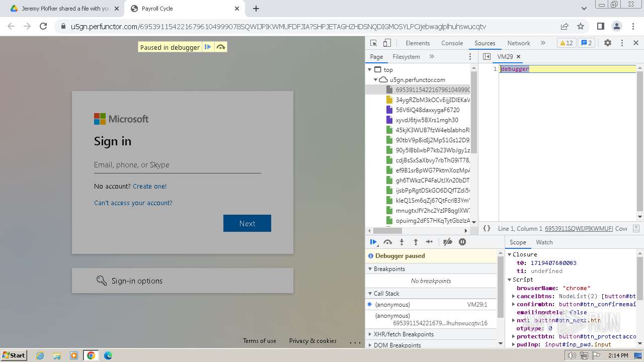Click the 2 messages badge
Screen dimensions: 644x362
(587, 43)
